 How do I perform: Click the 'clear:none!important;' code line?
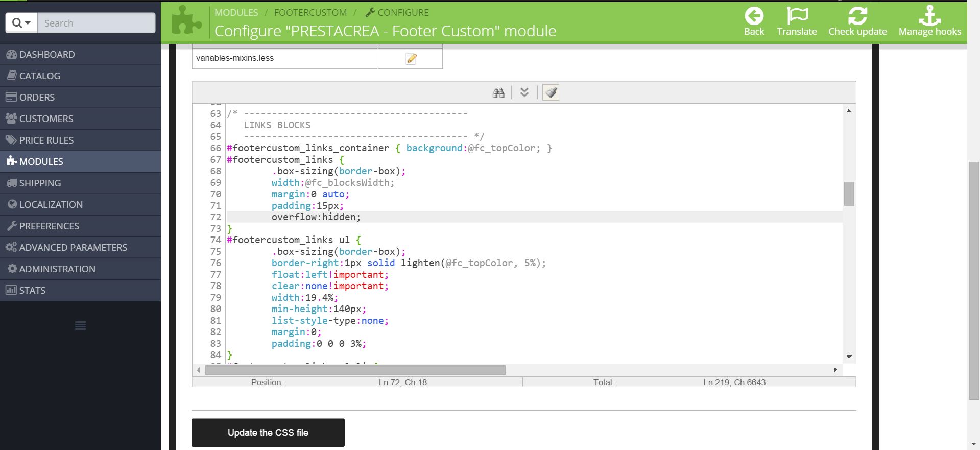pos(330,286)
